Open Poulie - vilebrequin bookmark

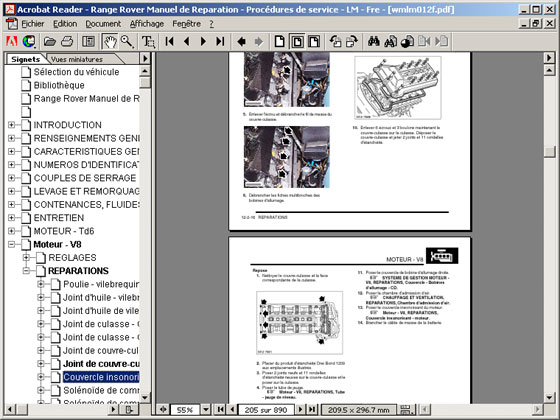[101, 284]
